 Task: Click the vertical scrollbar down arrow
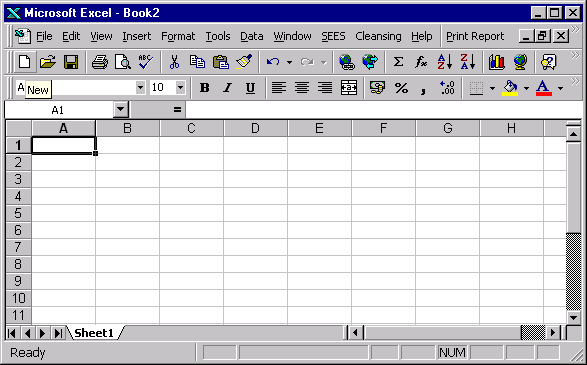tap(573, 317)
